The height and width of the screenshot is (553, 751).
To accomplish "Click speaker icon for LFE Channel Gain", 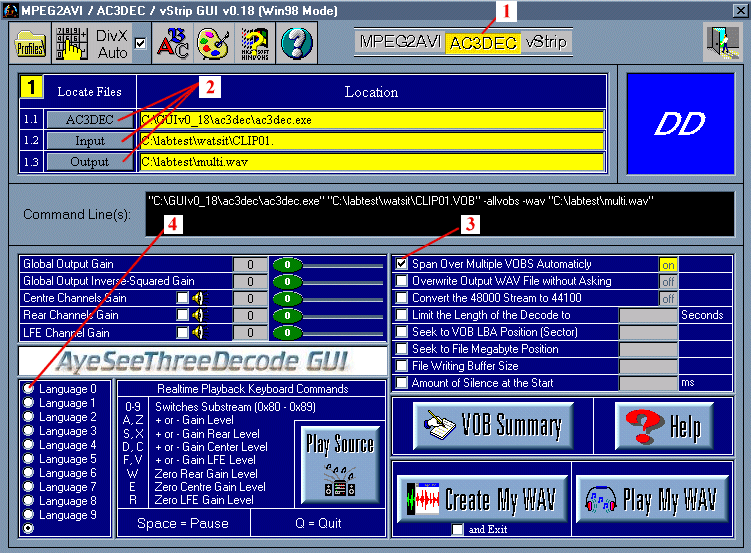I will point(199,332).
